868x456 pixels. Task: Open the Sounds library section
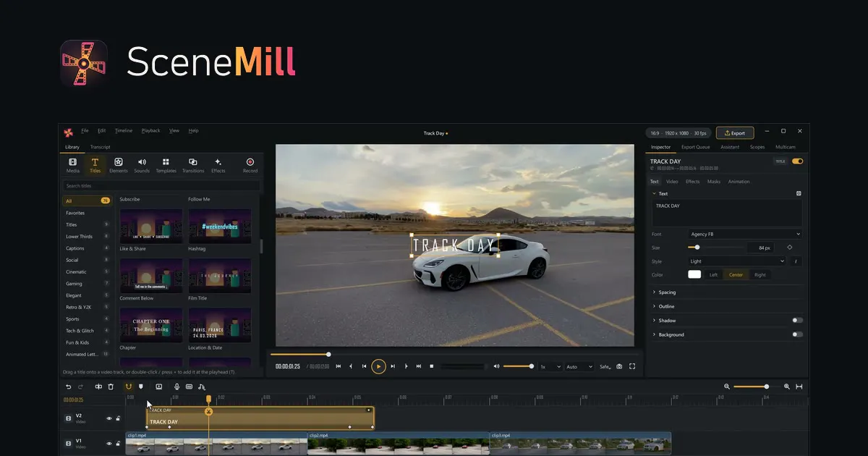point(142,165)
